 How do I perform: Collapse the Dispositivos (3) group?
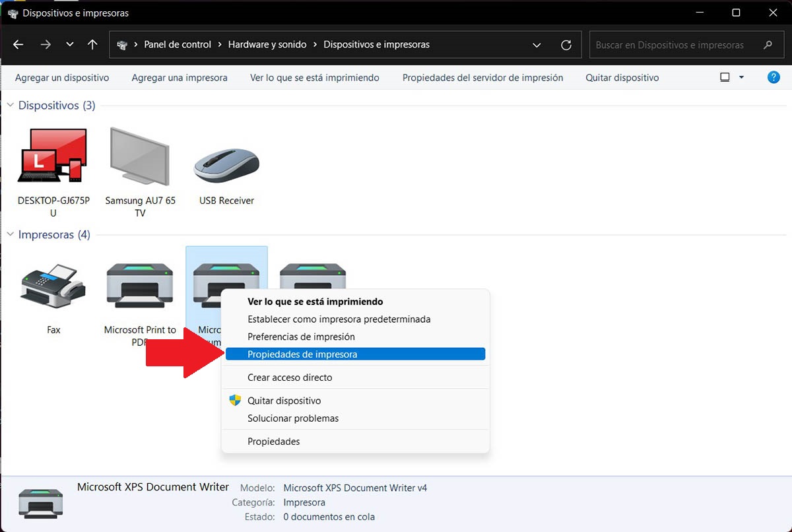11,106
